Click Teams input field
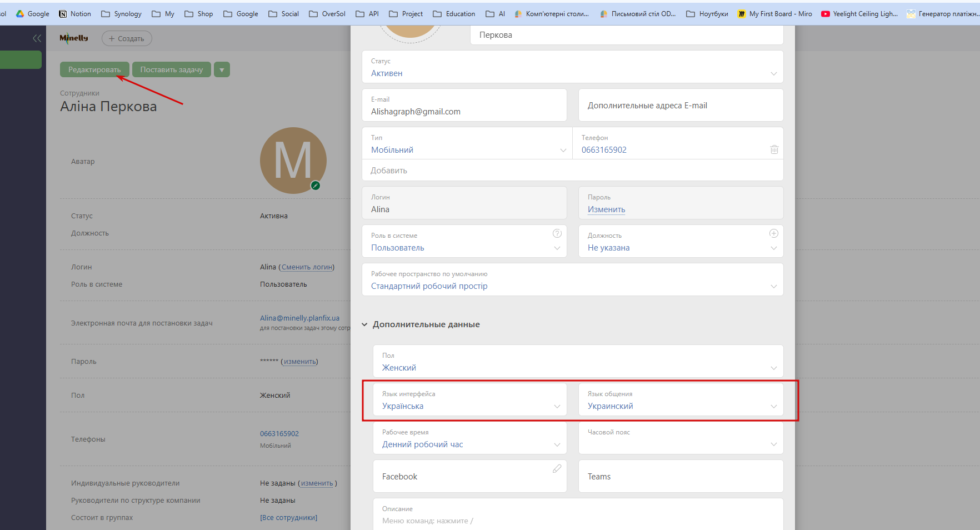Screen dimensions: 980x530 tap(681, 476)
